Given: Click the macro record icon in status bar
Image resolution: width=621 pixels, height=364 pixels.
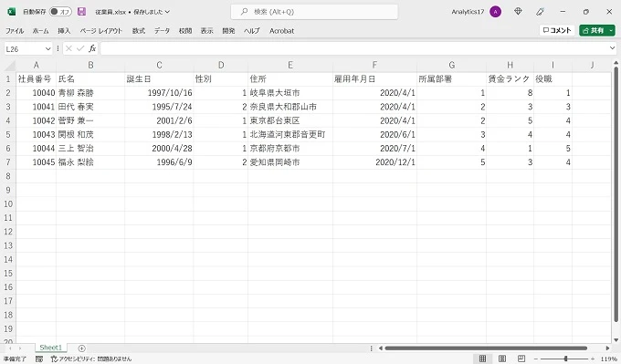Looking at the screenshot, I should [x=39, y=359].
